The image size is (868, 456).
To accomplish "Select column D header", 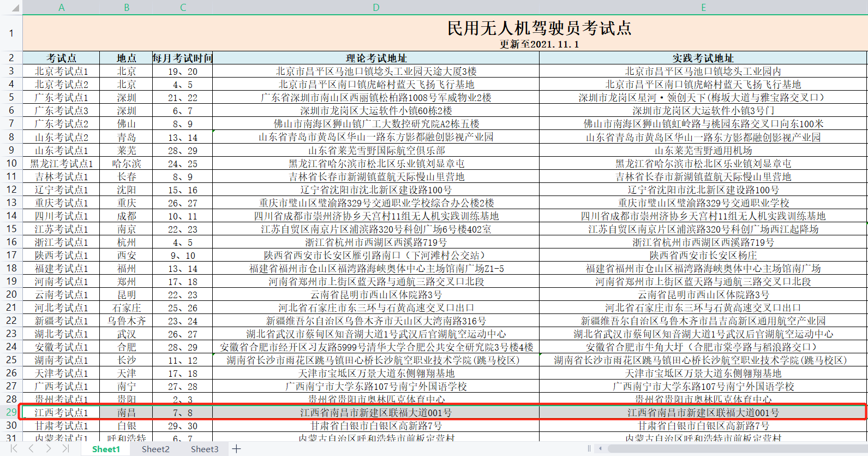I will [x=376, y=7].
